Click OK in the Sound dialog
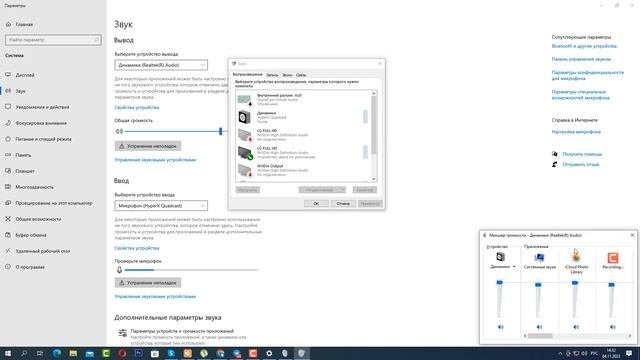The height and width of the screenshot is (360, 640). point(316,203)
